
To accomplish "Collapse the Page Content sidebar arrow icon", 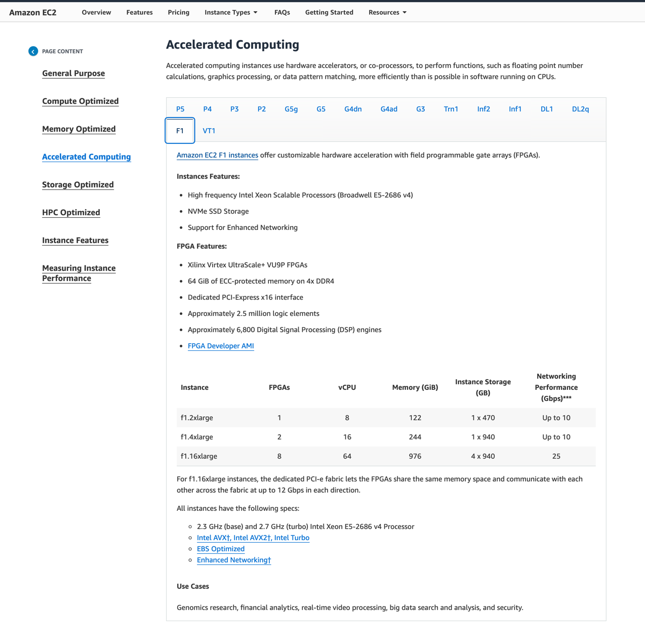I will [33, 51].
